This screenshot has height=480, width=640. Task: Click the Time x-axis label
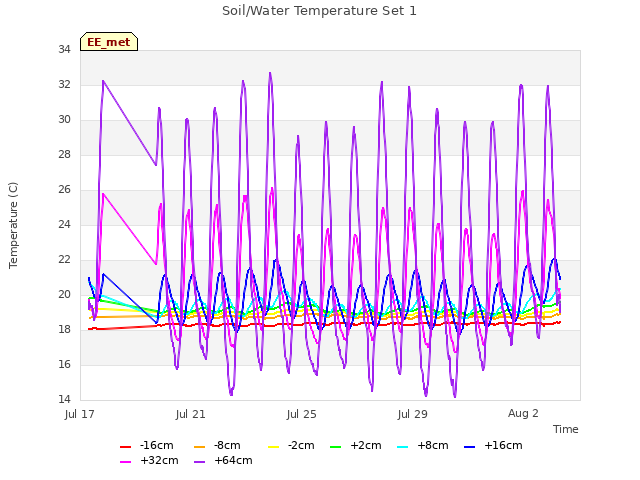[565, 429]
